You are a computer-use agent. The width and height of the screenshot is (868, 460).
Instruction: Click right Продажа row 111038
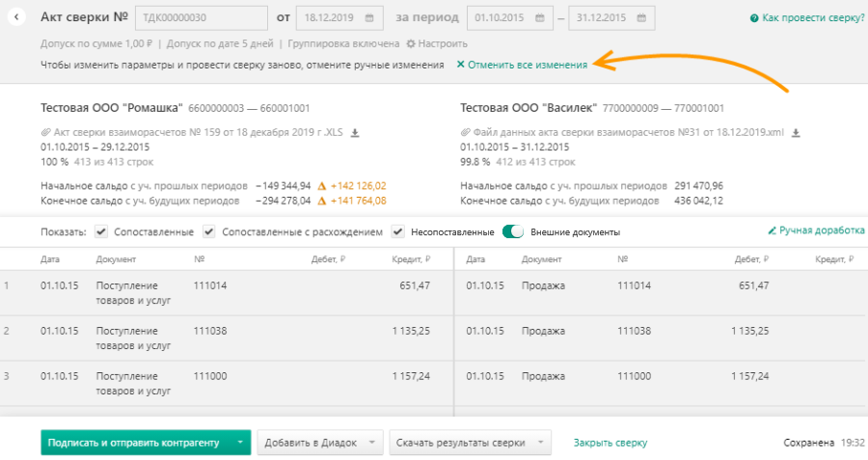coord(543,331)
